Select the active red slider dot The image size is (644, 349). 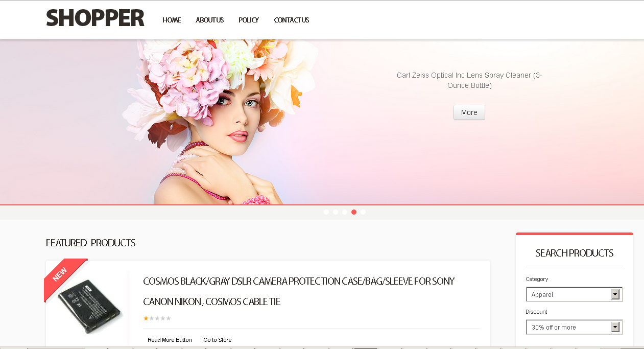[x=354, y=212]
